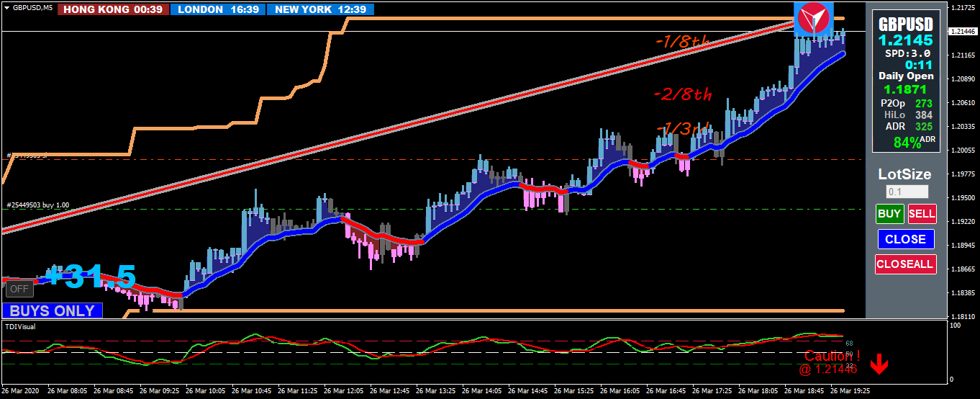Click the CLOSEALL button
This screenshot has width=980, height=399.
(905, 264)
